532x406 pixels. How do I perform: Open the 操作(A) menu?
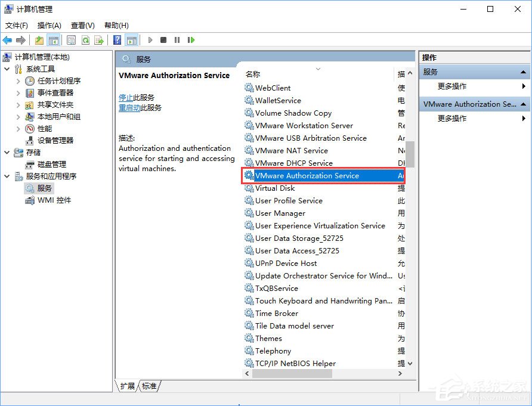click(x=48, y=25)
